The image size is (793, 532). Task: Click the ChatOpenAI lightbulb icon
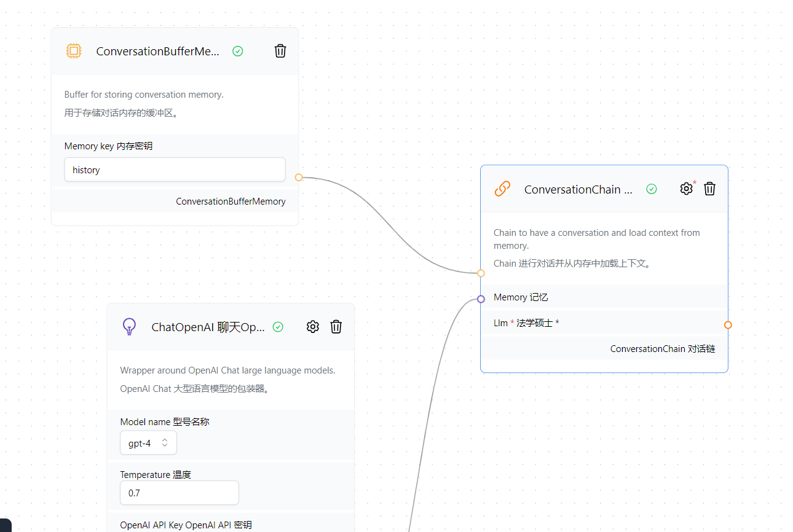[x=129, y=327]
